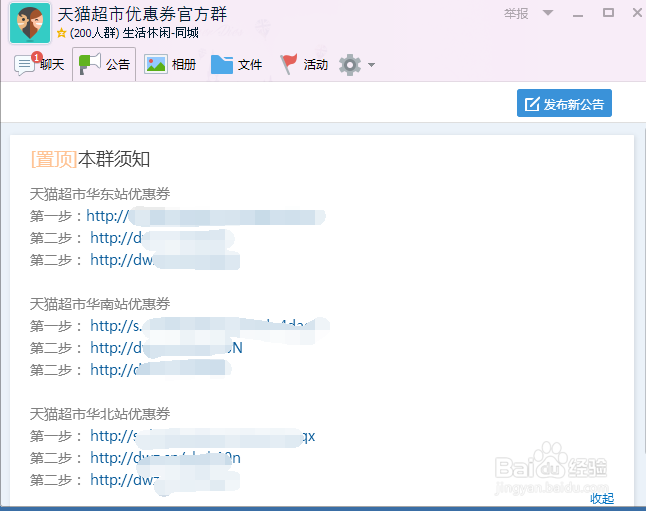Open the last 华南站 第二步 link
Screen dimensions: 646x511
coord(160,370)
